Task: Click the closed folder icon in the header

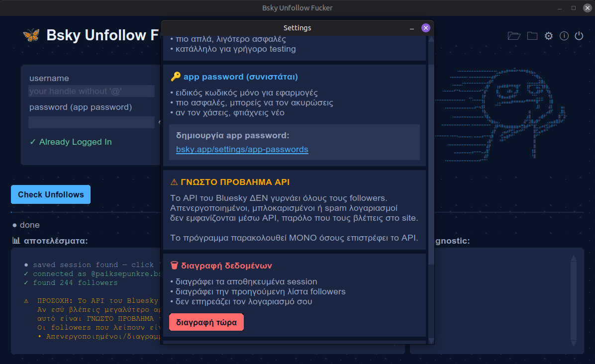Action: (x=532, y=36)
